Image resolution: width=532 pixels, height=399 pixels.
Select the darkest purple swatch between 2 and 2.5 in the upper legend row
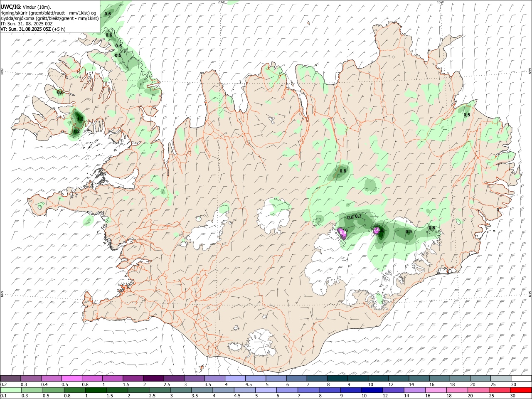pyautogui.click(x=153, y=379)
